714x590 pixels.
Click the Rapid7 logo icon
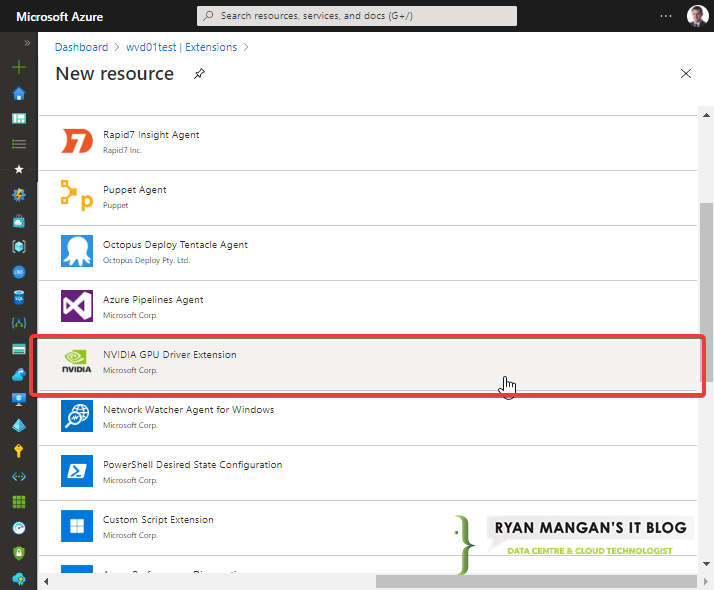[77, 141]
